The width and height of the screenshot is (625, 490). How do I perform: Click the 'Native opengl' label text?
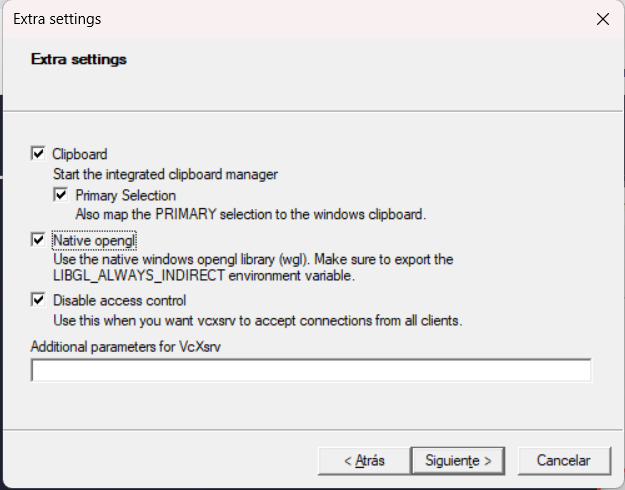click(x=93, y=241)
